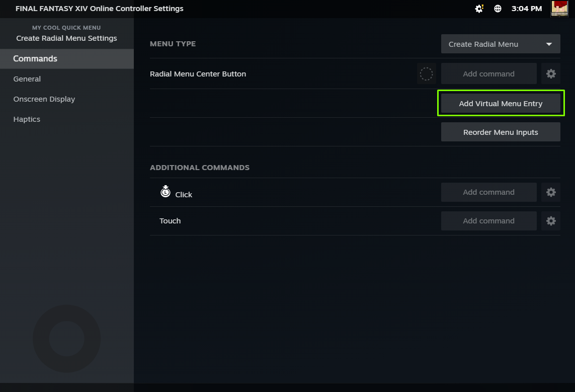Click the 3:04 PM clock
Screen dimensions: 575x392
pos(526,9)
